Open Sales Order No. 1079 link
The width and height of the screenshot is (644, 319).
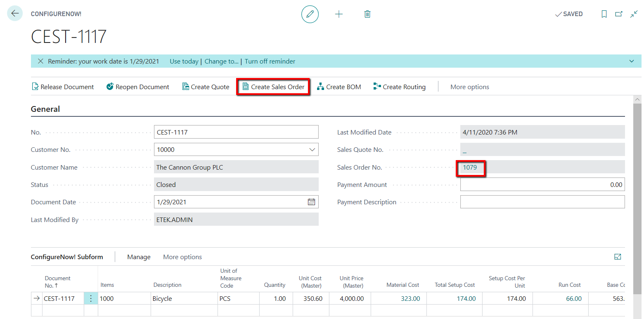pos(470,168)
